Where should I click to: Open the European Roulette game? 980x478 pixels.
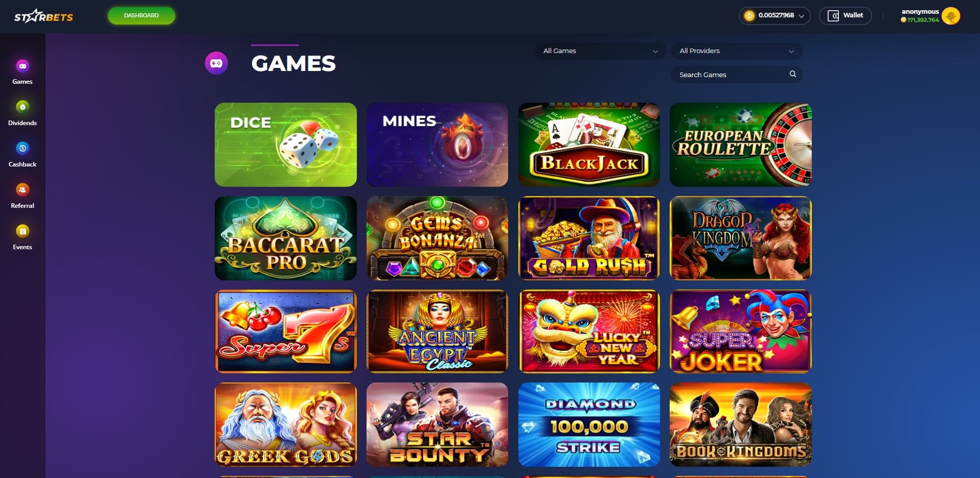[x=741, y=145]
